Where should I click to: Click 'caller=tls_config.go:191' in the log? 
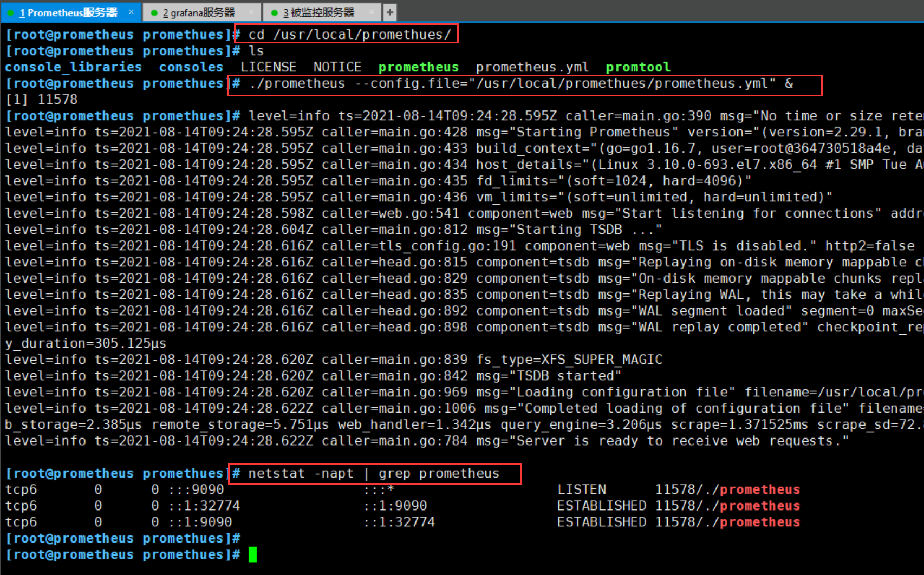(x=419, y=246)
